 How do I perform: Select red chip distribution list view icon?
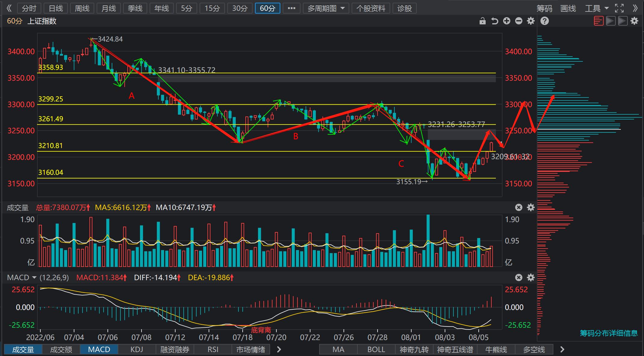pos(599,21)
